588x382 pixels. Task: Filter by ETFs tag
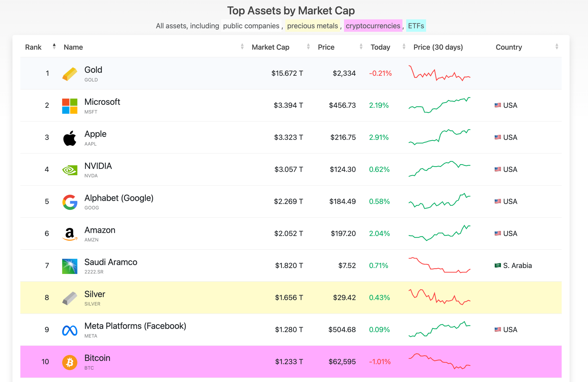point(416,26)
